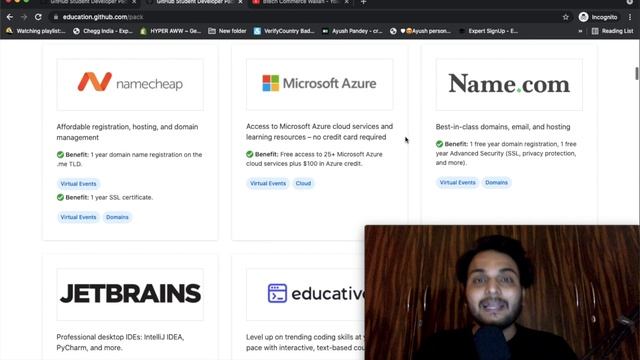The width and height of the screenshot is (640, 360).
Task: Click "Access to Microsoft Azure cloud services" description
Action: 320,132
